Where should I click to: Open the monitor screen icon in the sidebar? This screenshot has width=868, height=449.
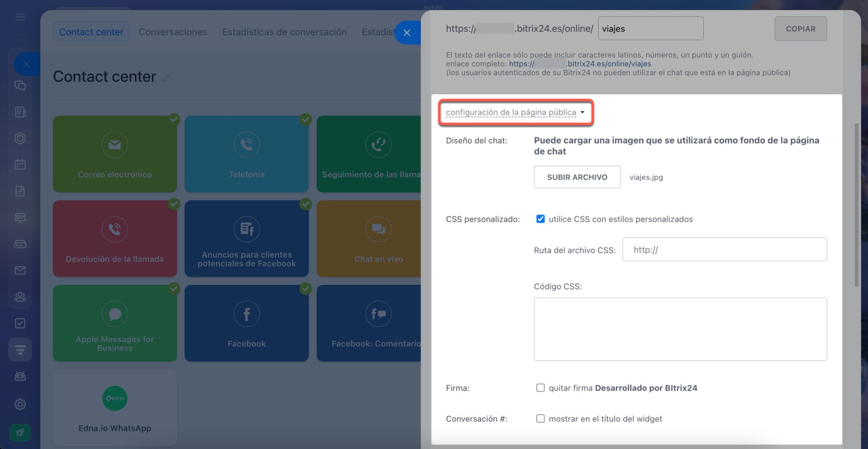20,218
